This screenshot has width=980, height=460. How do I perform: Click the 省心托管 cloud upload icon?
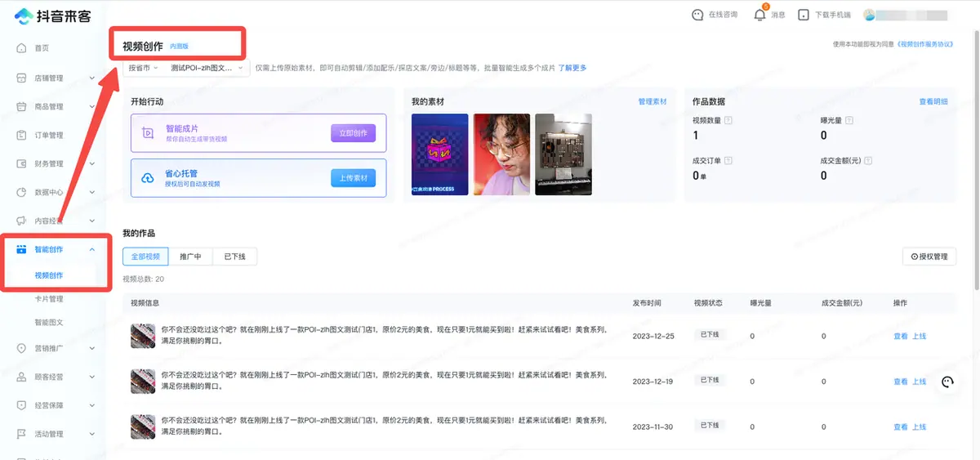(148, 178)
